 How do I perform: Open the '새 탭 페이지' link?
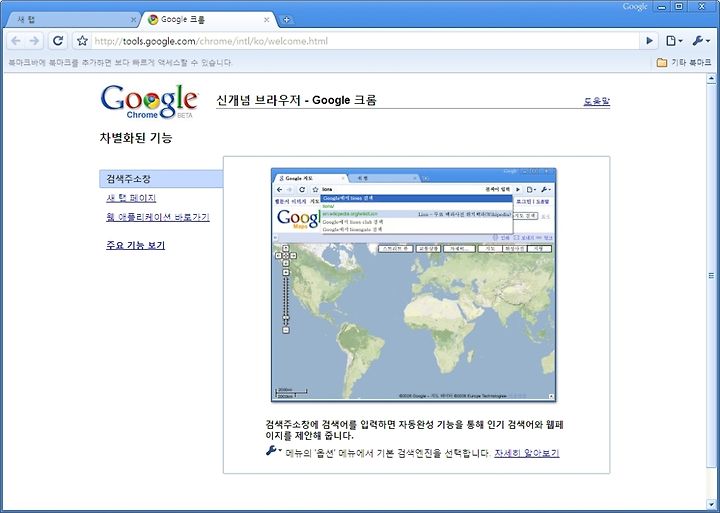coord(131,198)
